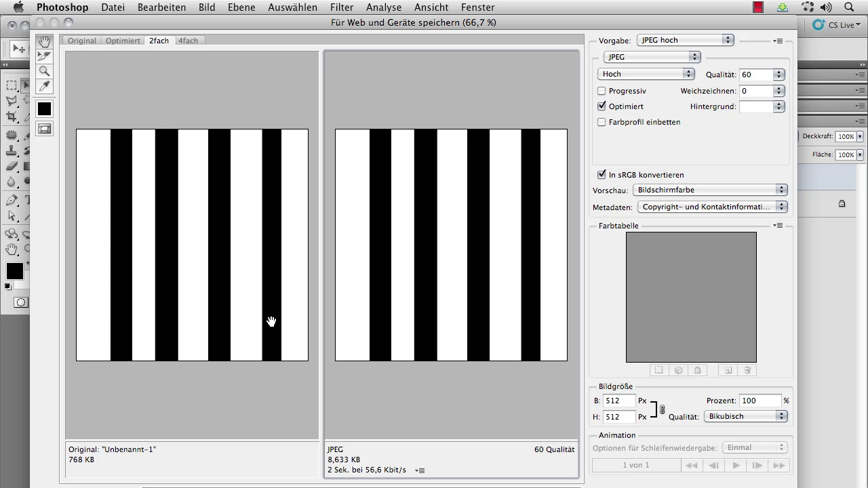Open the Filter menu

(x=342, y=7)
